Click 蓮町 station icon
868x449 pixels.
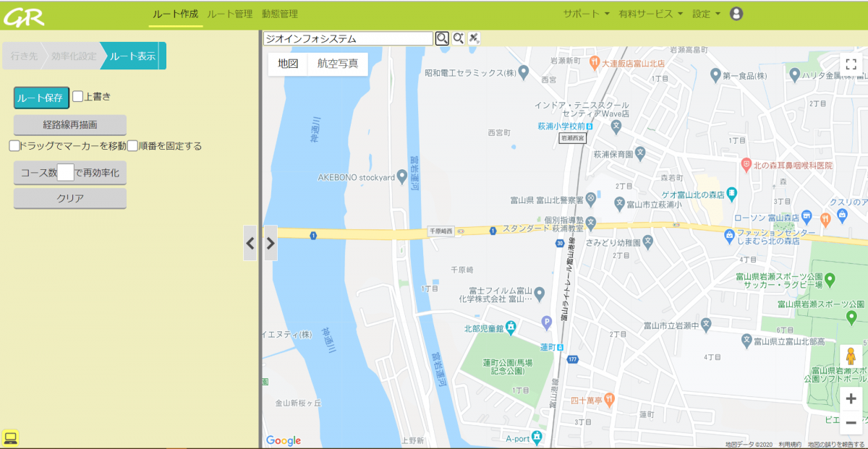pyautogui.click(x=561, y=347)
